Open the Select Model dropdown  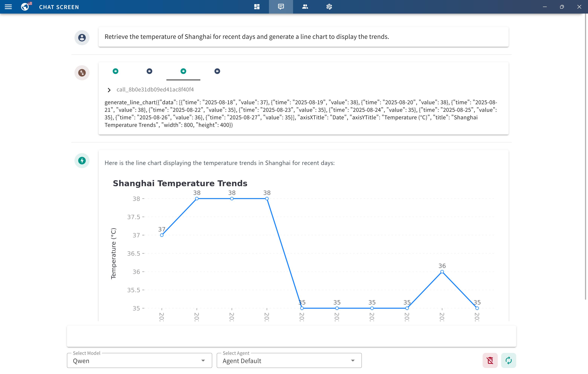pyautogui.click(x=139, y=361)
